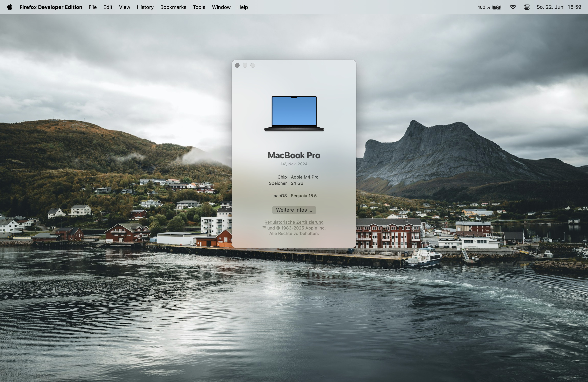Click the '24 GB' Speicher value
This screenshot has width=588, height=382.
297,183
